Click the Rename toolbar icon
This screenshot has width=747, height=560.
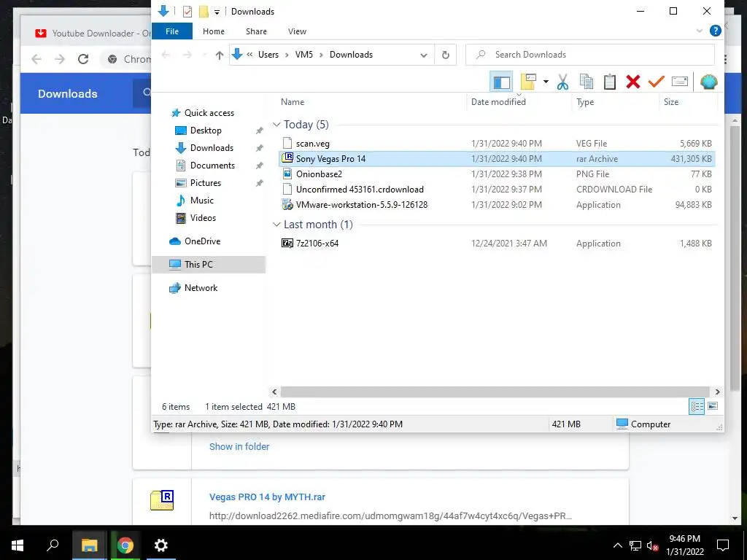point(679,82)
